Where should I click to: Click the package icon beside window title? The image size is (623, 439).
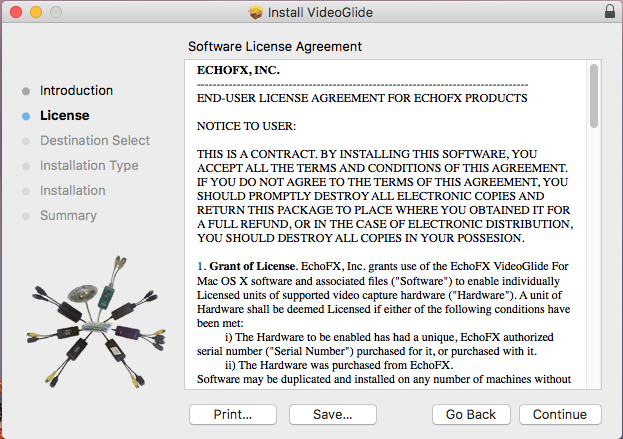[256, 12]
